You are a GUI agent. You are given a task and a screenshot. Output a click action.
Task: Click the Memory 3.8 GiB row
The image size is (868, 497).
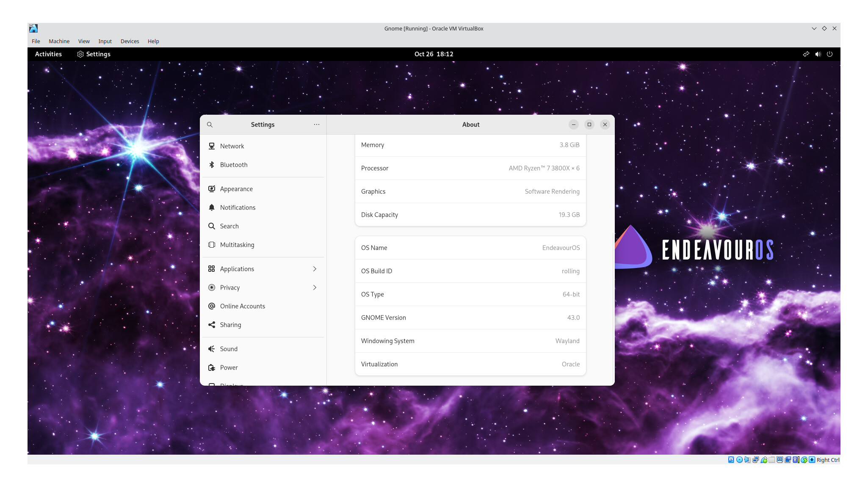[x=470, y=145]
